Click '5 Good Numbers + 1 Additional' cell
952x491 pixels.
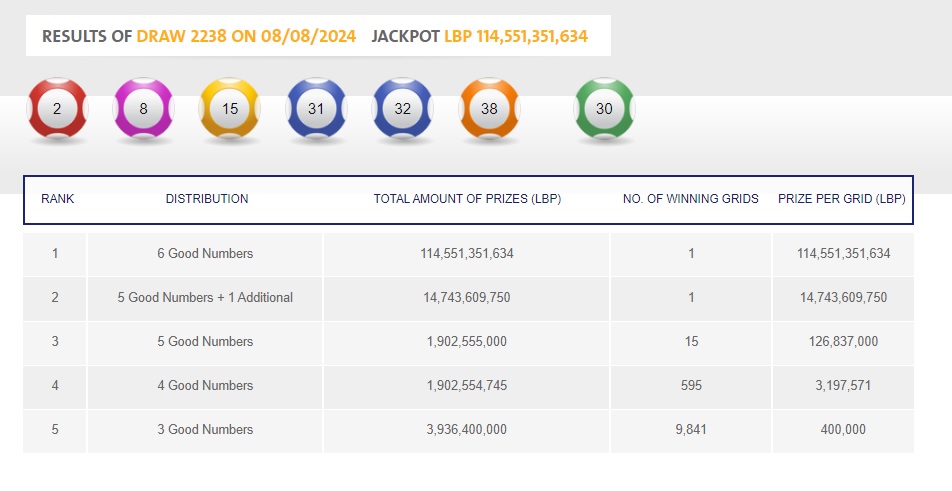pyautogui.click(x=205, y=298)
